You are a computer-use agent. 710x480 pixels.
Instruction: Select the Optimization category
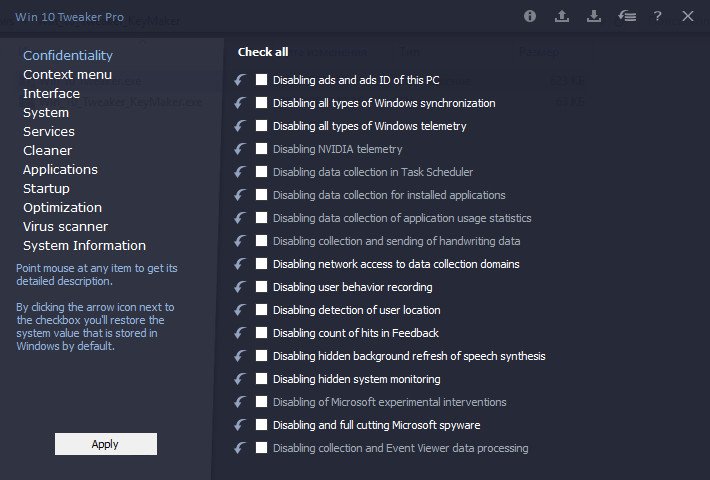pyautogui.click(x=62, y=207)
